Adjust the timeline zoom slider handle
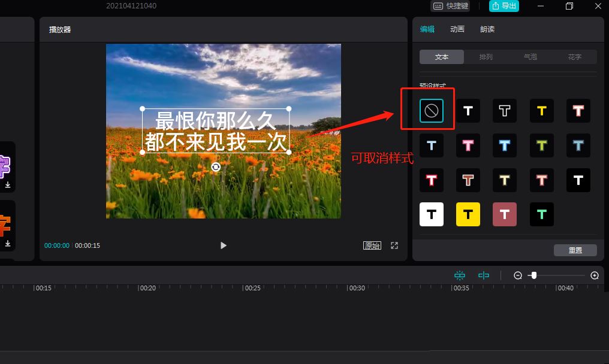Screen dimensions: 609x364 click(534, 275)
